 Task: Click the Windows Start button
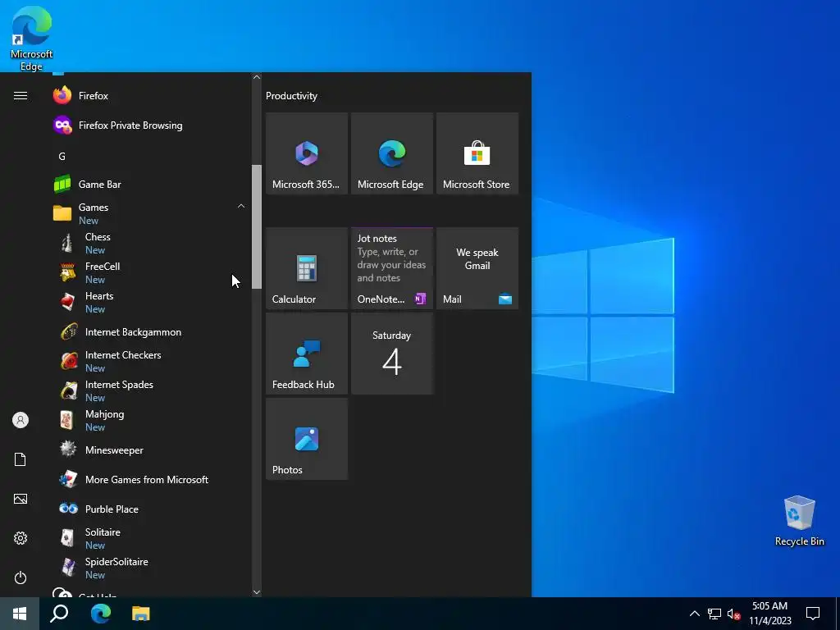point(20,614)
